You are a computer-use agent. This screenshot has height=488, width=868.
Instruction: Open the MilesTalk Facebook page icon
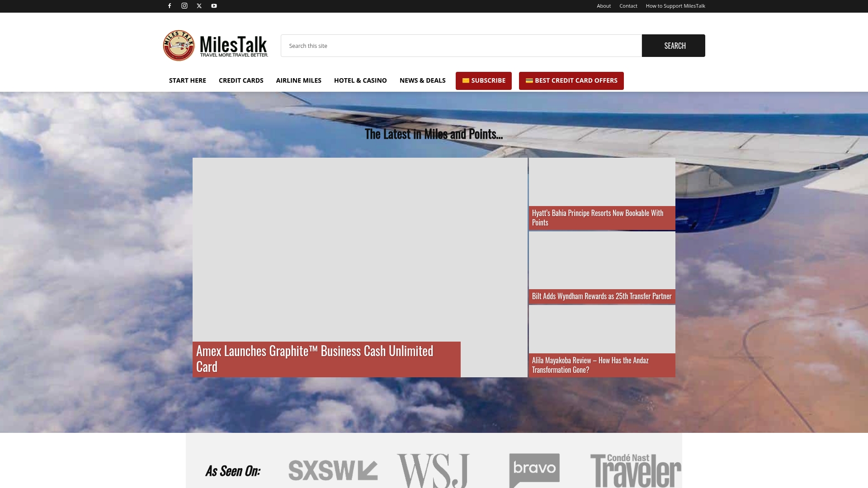point(170,6)
